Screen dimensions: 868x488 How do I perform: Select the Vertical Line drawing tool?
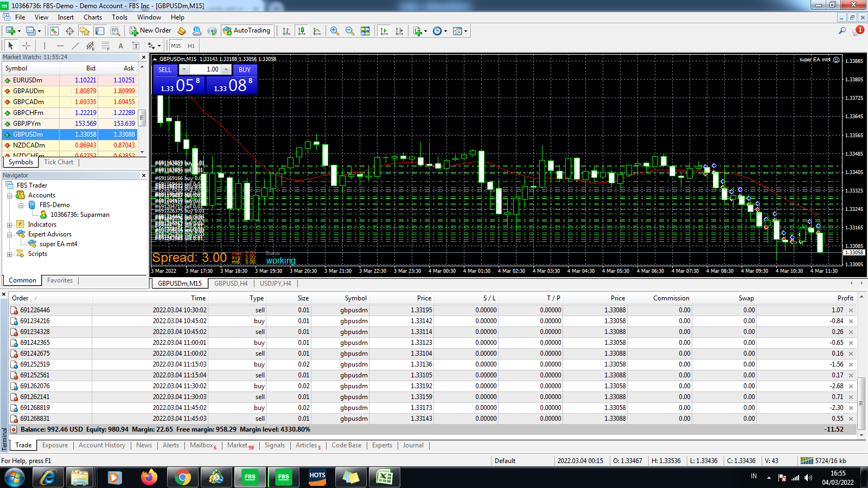click(44, 46)
